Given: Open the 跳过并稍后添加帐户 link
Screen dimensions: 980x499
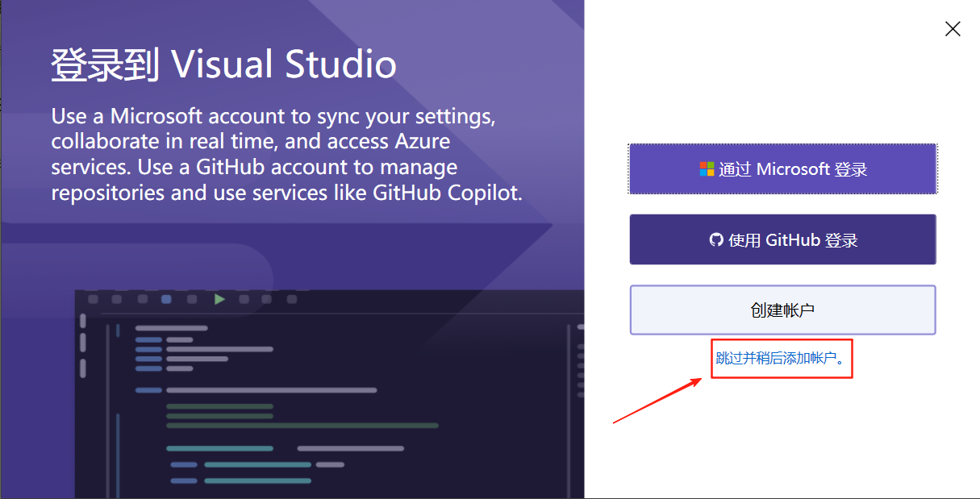Looking at the screenshot, I should 781,358.
